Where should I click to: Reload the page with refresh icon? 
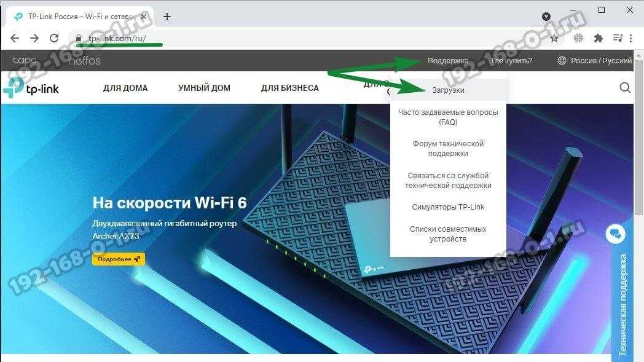pos(54,38)
